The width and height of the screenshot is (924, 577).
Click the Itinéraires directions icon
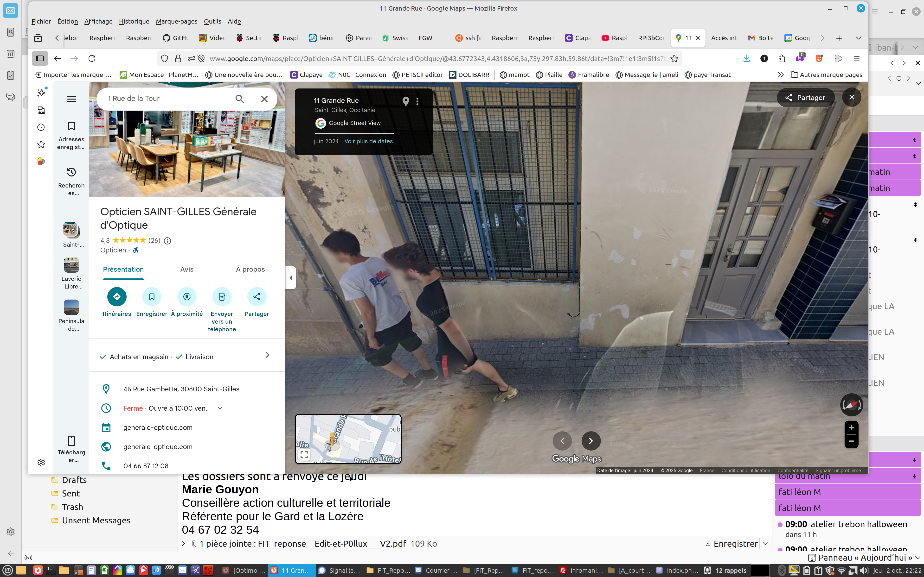(117, 296)
